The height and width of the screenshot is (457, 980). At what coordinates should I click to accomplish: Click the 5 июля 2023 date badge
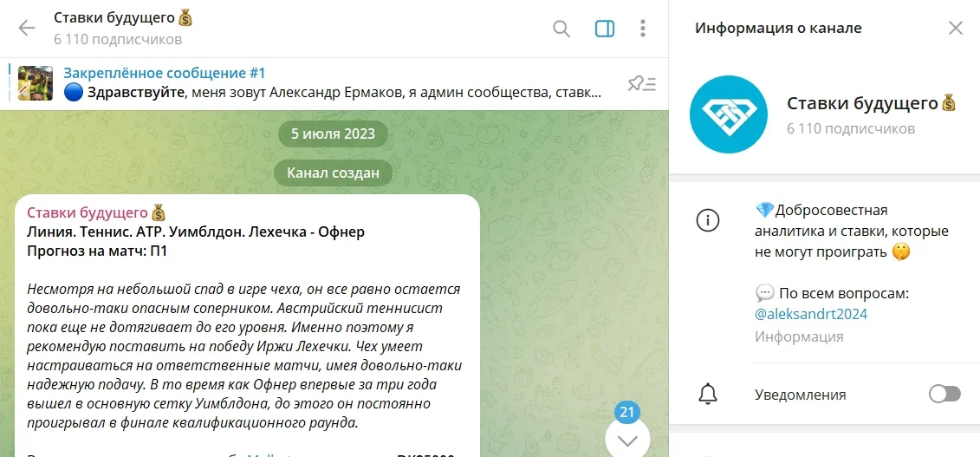coord(333,134)
